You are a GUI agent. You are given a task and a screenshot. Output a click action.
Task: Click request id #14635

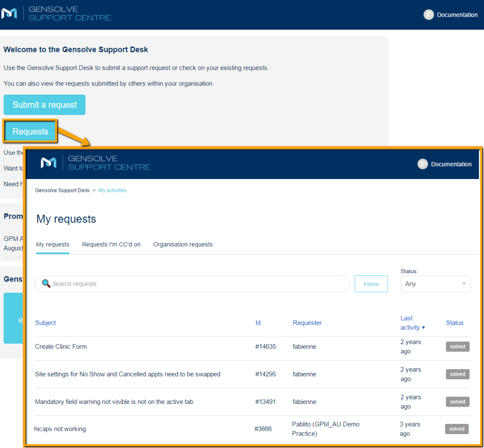pyautogui.click(x=266, y=346)
